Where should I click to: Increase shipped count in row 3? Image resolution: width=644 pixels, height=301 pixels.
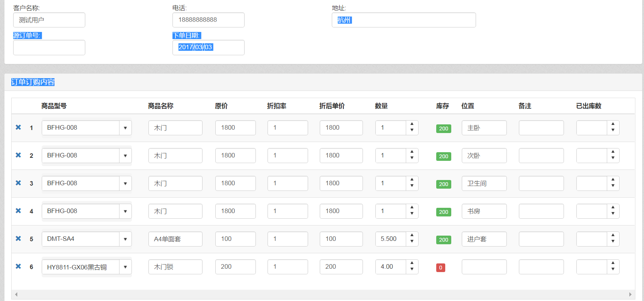coord(613,180)
